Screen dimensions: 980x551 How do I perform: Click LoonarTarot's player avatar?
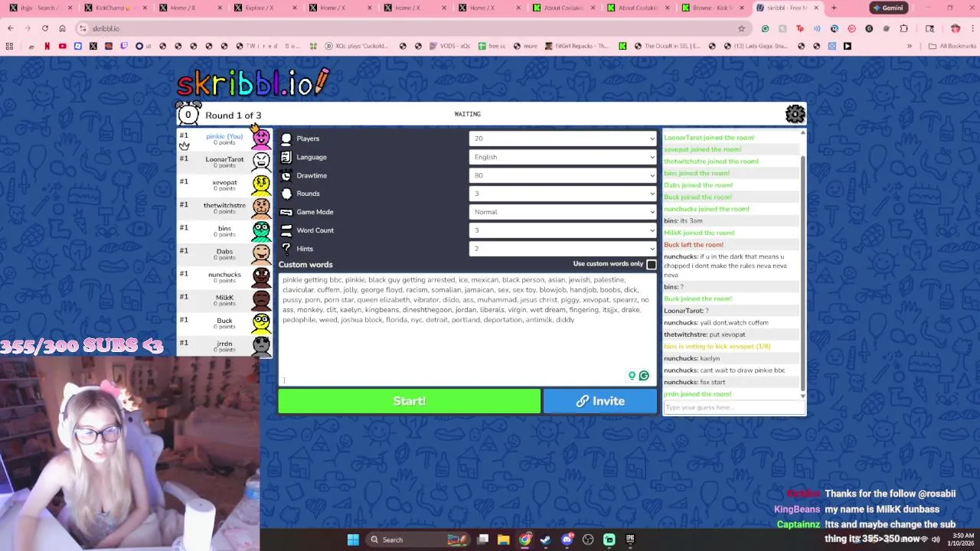[x=261, y=161]
